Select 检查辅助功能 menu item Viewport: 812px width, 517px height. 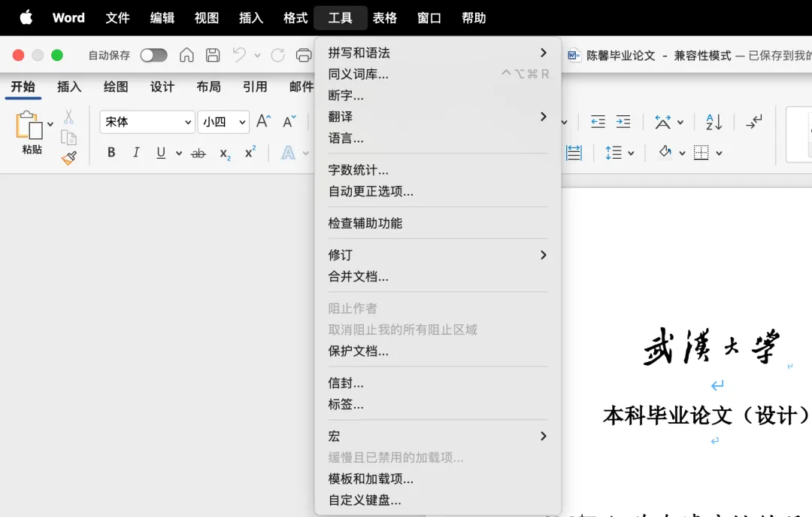pyautogui.click(x=438, y=224)
